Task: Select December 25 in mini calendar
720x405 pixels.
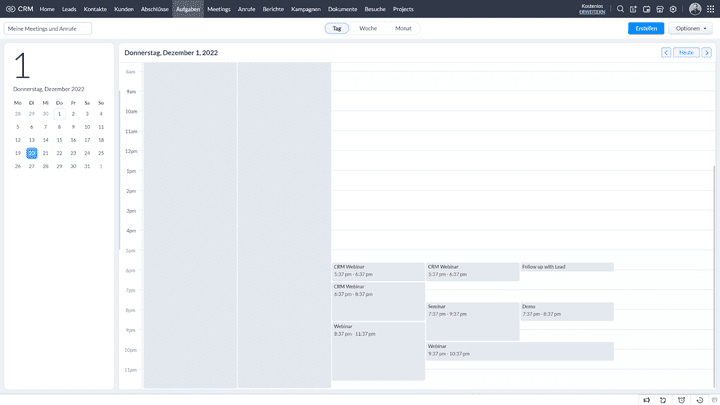Action: pos(101,153)
